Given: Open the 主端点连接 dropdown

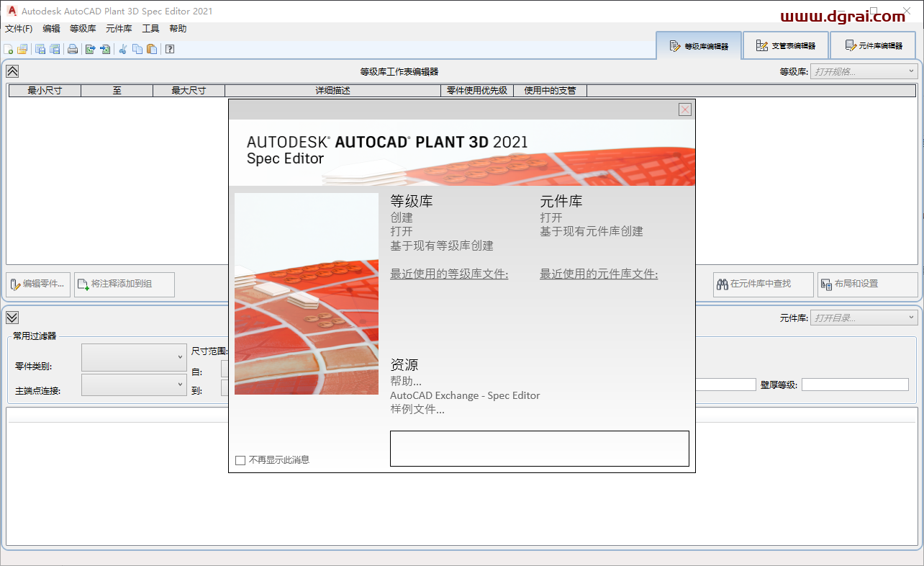Looking at the screenshot, I should tap(135, 385).
